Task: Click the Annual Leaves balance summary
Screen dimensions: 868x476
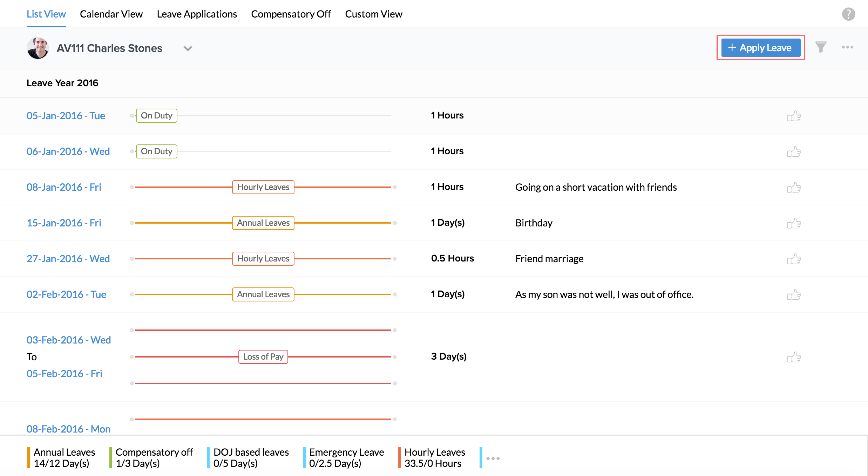Action: click(64, 457)
